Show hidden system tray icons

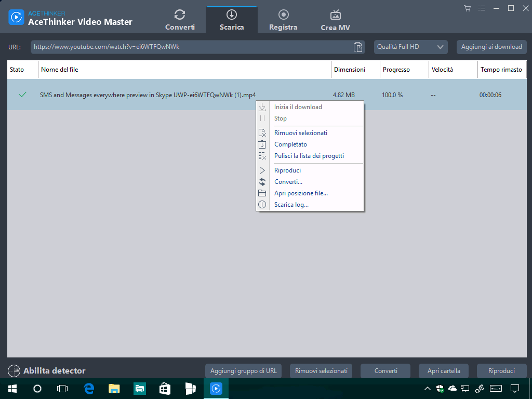pos(428,389)
